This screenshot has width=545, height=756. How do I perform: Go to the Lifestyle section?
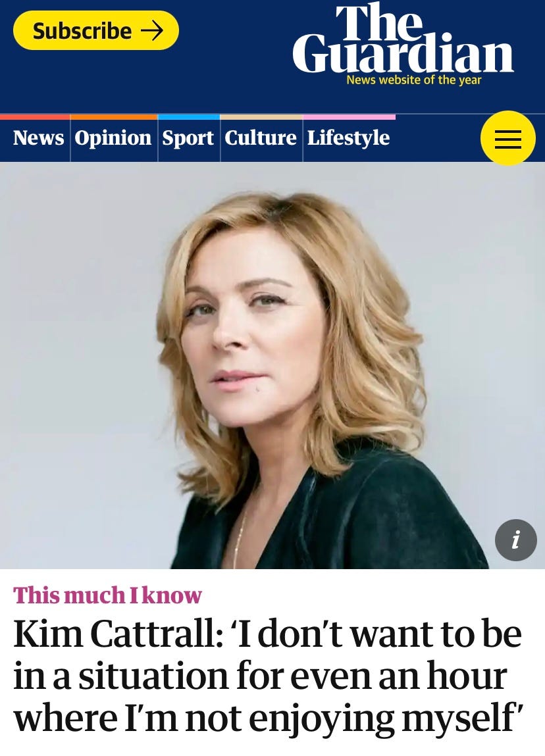coord(348,138)
